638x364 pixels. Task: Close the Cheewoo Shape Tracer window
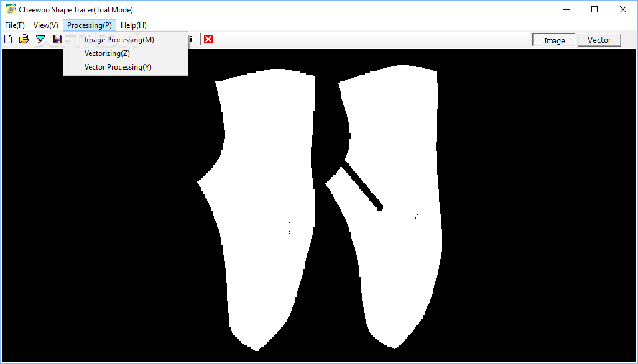[623, 9]
